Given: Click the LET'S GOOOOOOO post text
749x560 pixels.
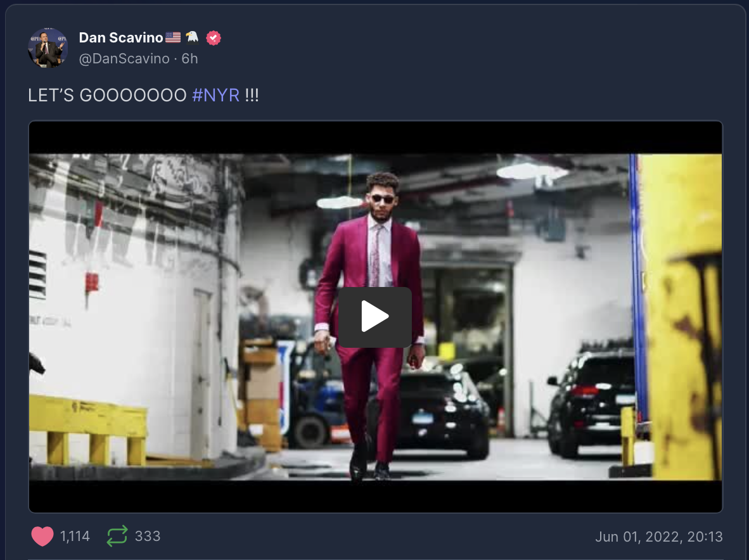Looking at the screenshot, I should pos(108,96).
